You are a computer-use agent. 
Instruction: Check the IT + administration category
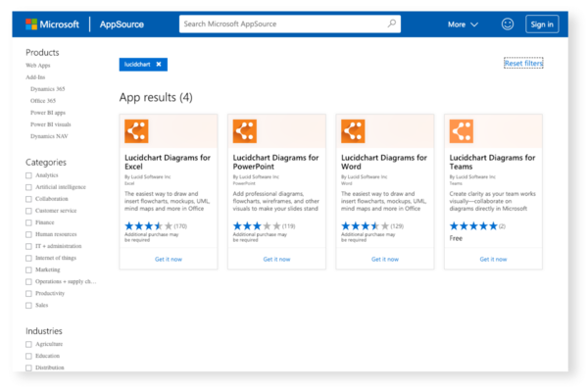point(28,246)
